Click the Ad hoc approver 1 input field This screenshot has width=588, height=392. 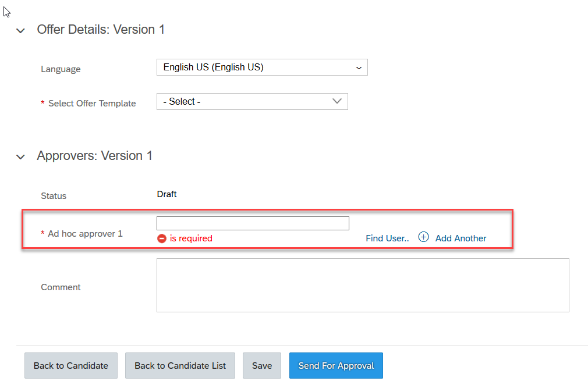point(253,223)
